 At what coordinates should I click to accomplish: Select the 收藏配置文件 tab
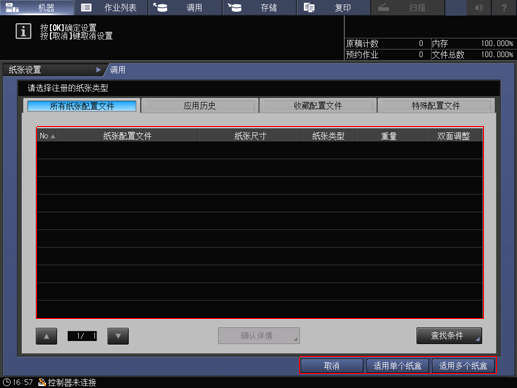click(318, 106)
